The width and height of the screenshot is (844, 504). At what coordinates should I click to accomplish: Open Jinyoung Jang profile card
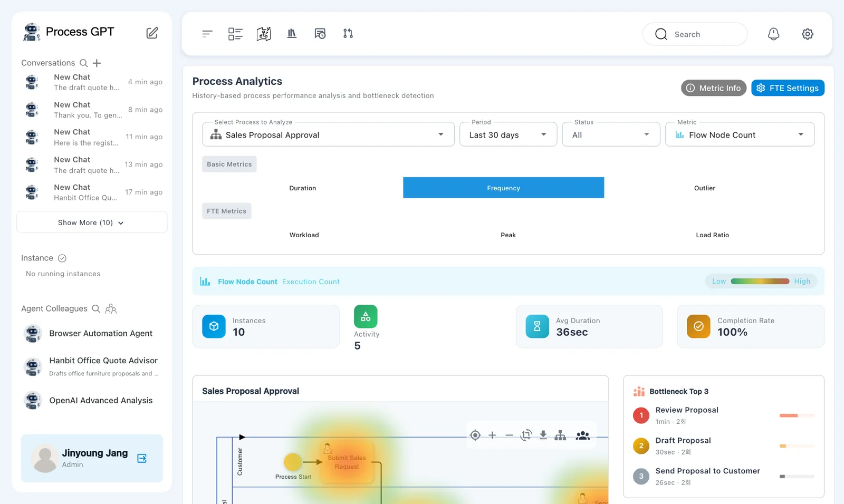pos(92,458)
